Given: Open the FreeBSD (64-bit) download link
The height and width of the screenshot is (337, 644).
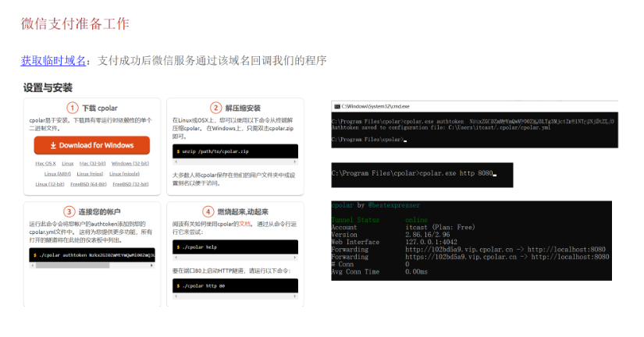Looking at the screenshot, I should (x=88, y=184).
